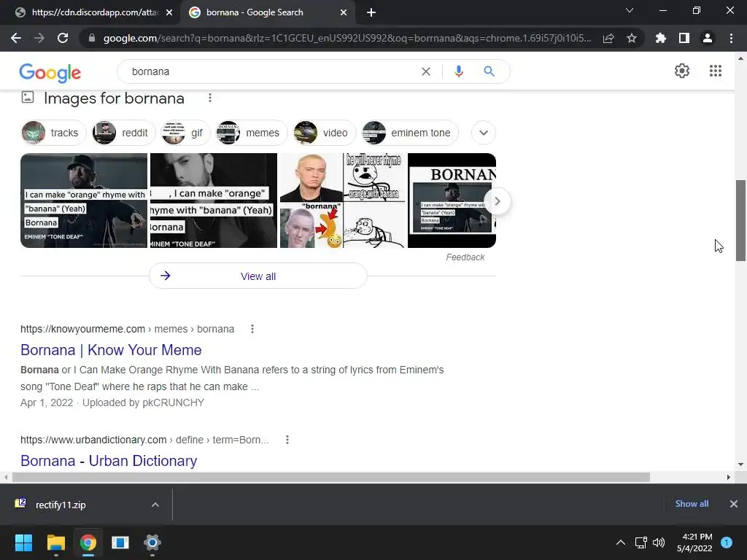
Task: Open the bornana meme collage image
Action: point(343,201)
